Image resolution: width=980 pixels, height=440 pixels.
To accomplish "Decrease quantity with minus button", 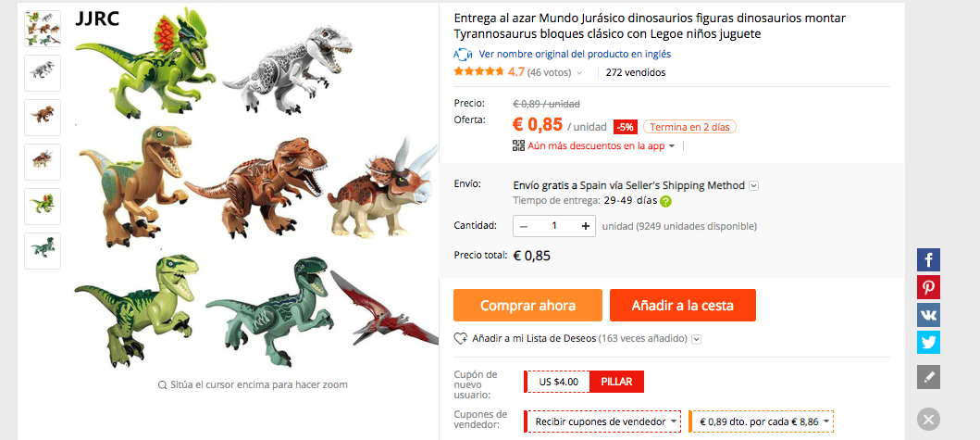I will coord(524,226).
